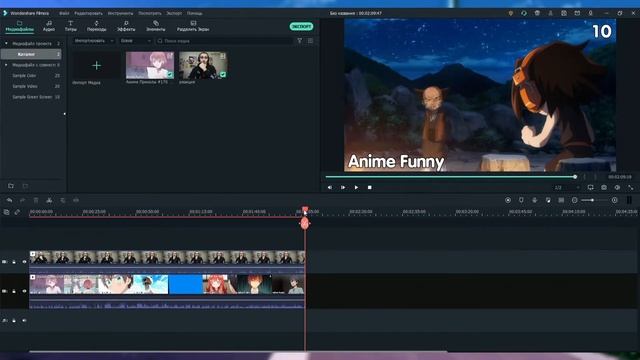Click the delete folder icon at bottom left

click(x=25, y=186)
